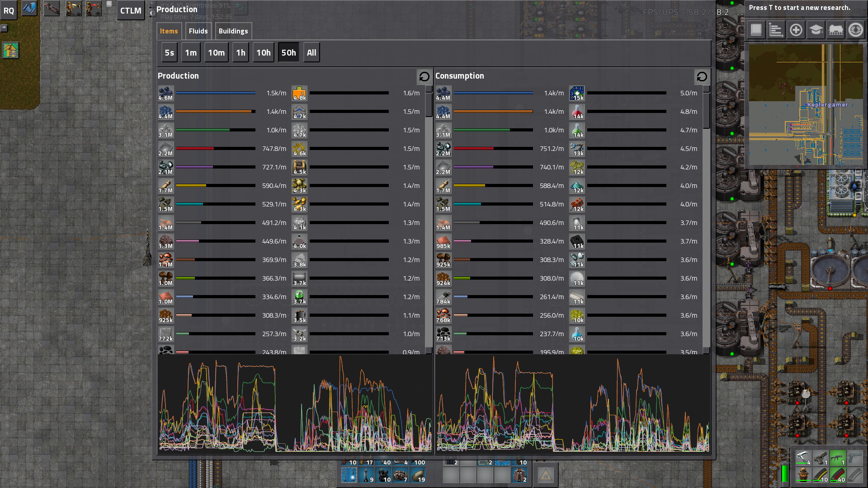This screenshot has height=488, width=868.
Task: Select the 1h time interval
Action: [x=240, y=52]
